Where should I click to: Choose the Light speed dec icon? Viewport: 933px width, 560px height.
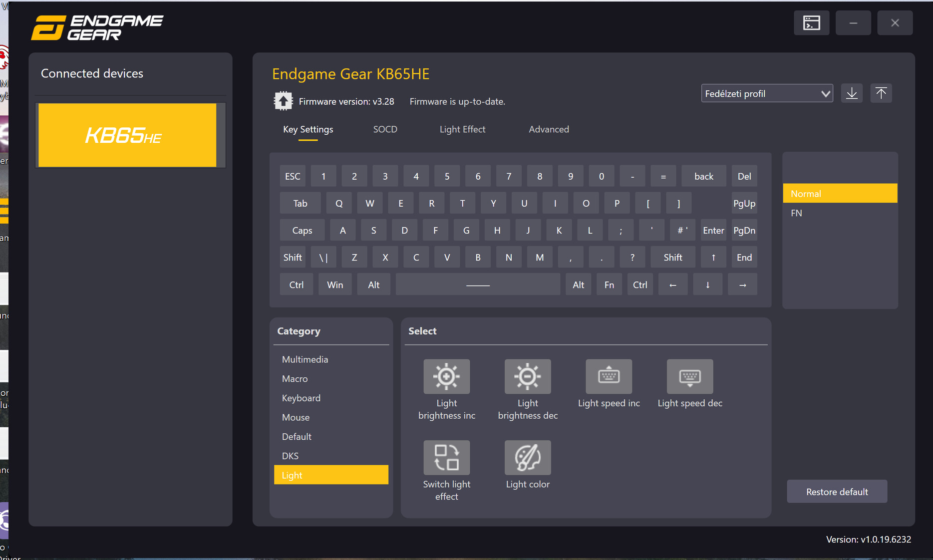click(690, 376)
